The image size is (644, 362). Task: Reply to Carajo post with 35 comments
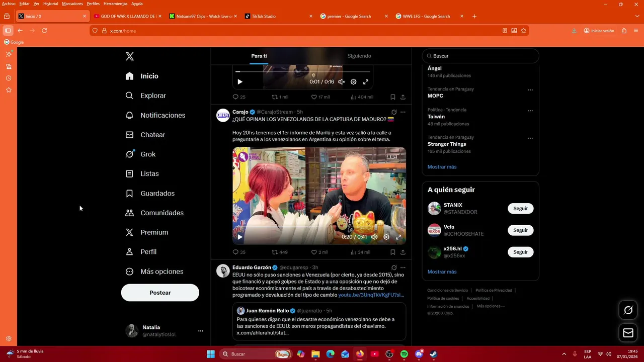point(239,252)
